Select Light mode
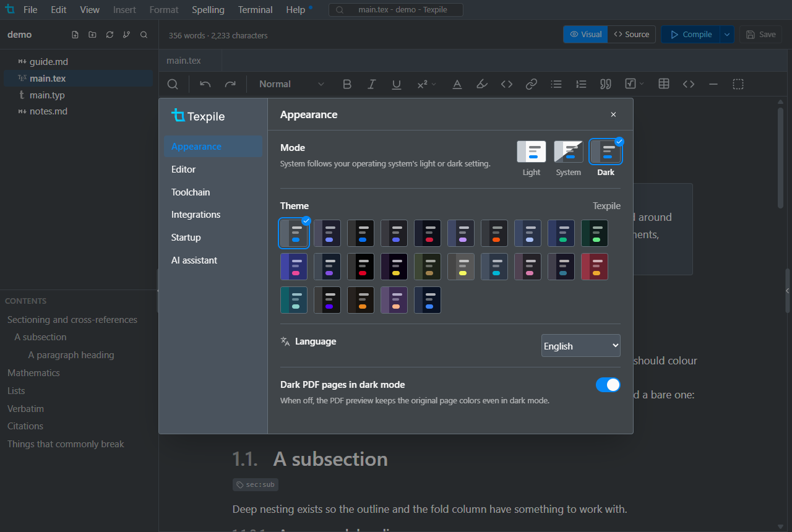Image resolution: width=792 pixels, height=532 pixels. 532,158
